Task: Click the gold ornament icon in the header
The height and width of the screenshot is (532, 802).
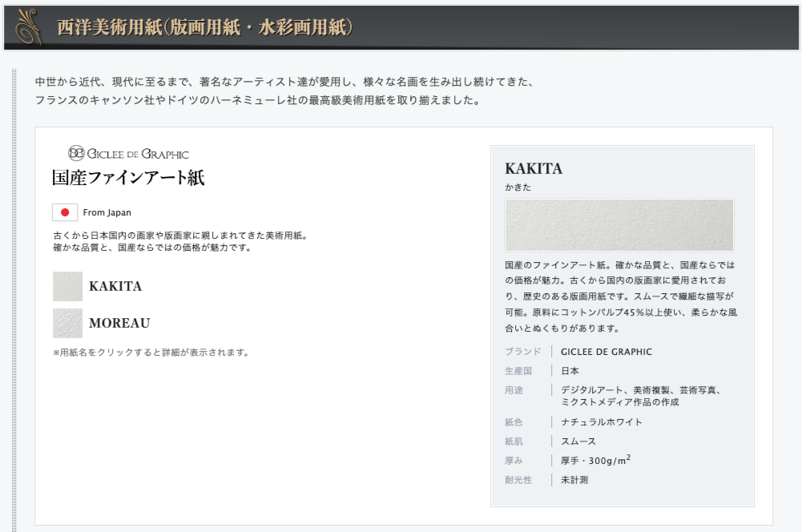Action: 29,26
